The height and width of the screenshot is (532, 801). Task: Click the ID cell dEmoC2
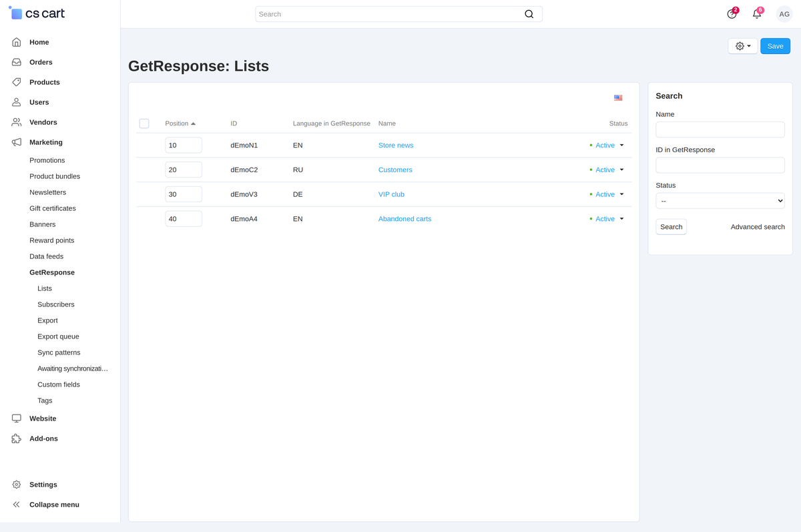pyautogui.click(x=244, y=170)
